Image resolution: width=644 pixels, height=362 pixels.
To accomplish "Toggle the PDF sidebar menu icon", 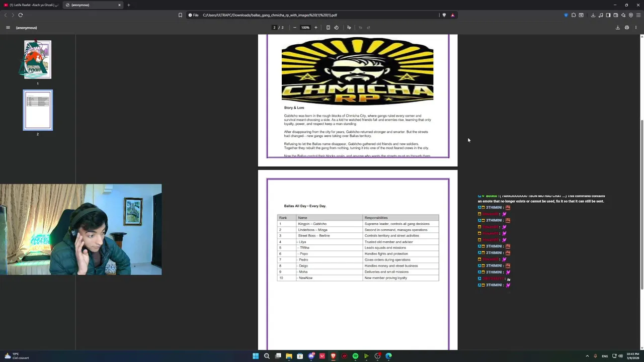I will point(8,28).
